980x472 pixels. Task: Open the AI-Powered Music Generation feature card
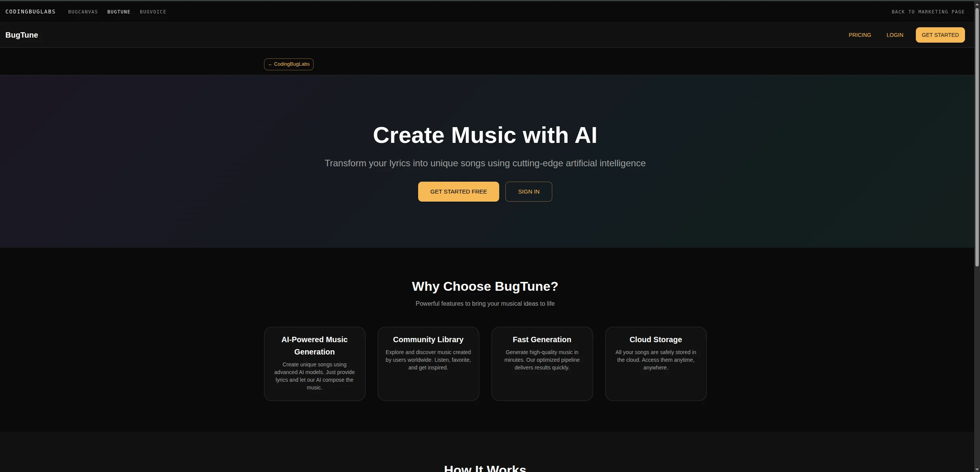[314, 363]
